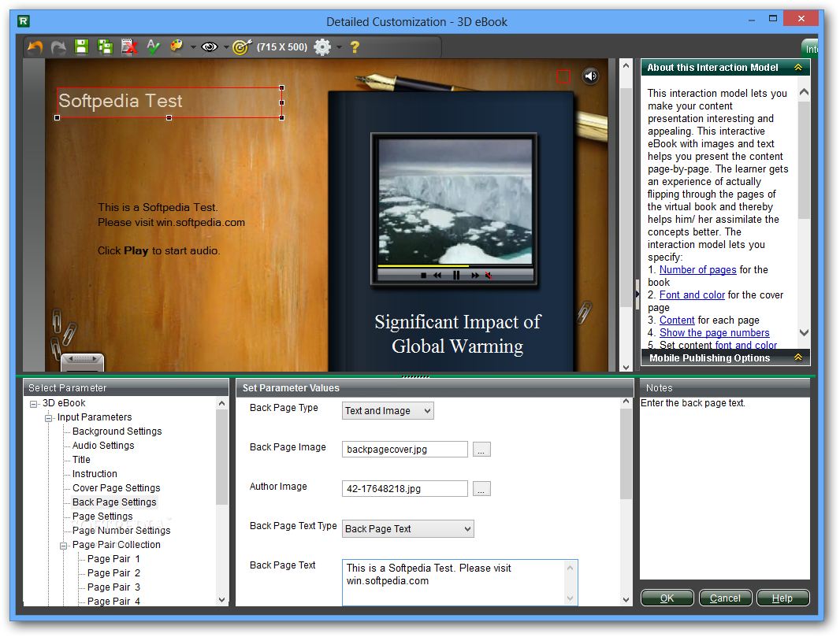This screenshot has width=840, height=637.
Task: Open the Back Page Type dropdown
Action: pos(388,410)
